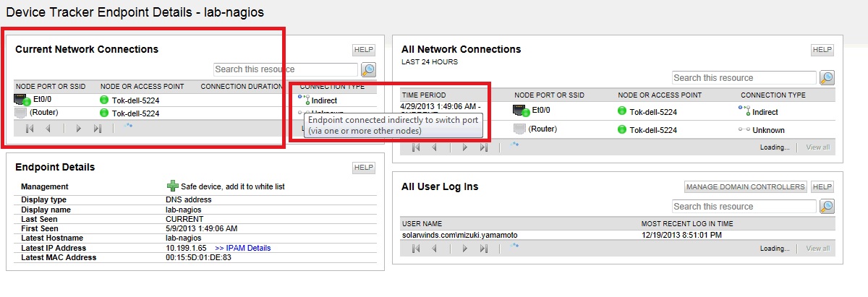The image size is (868, 297).
Task: Select user solarwinds.com\mizuki.yamamoto
Action: coord(460,235)
